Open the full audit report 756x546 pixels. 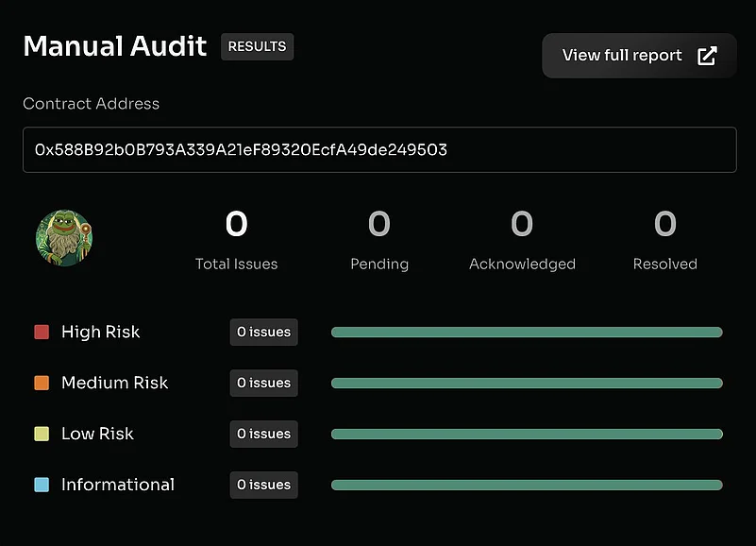[x=623, y=56]
